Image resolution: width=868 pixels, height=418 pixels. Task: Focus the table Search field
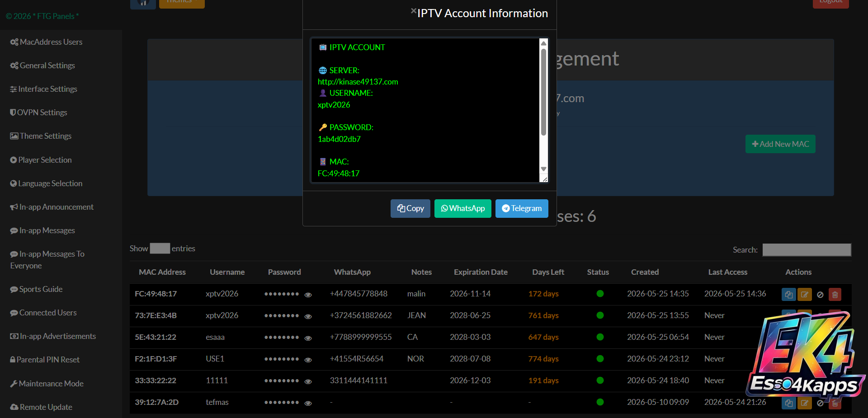click(x=807, y=250)
